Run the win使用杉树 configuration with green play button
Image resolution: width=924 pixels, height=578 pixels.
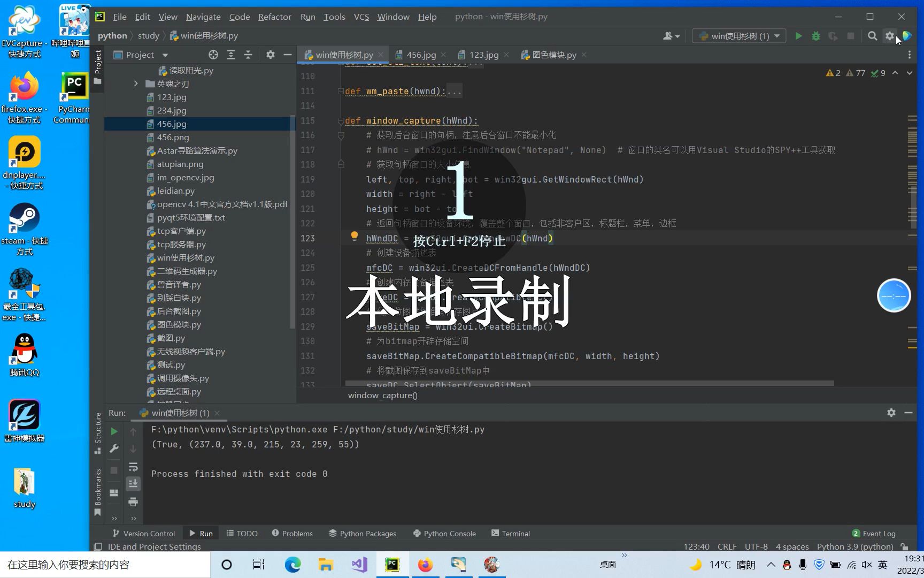click(798, 36)
